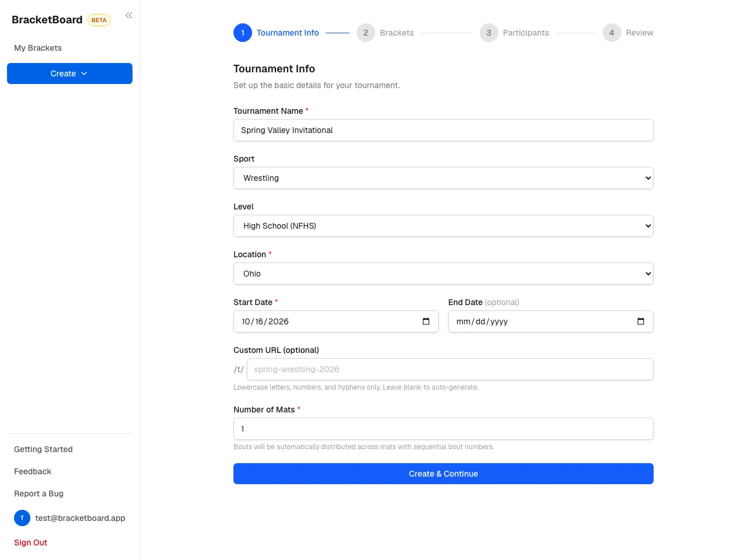
Task: Focus the Number of Mats field
Action: pyautogui.click(x=444, y=429)
